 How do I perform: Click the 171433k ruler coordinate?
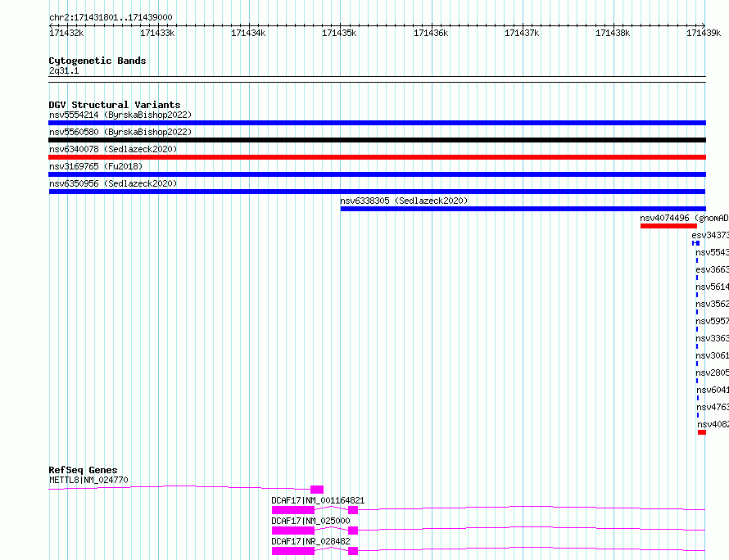click(x=157, y=33)
